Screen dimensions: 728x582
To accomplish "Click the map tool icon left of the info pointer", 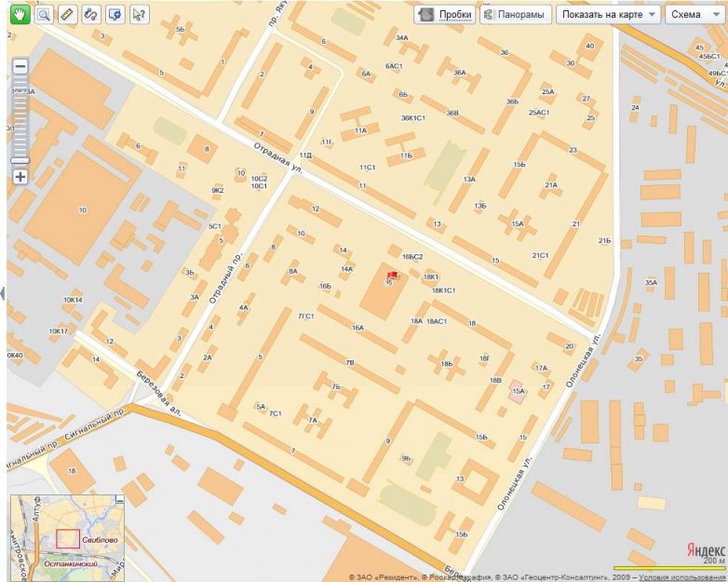I will [x=115, y=14].
